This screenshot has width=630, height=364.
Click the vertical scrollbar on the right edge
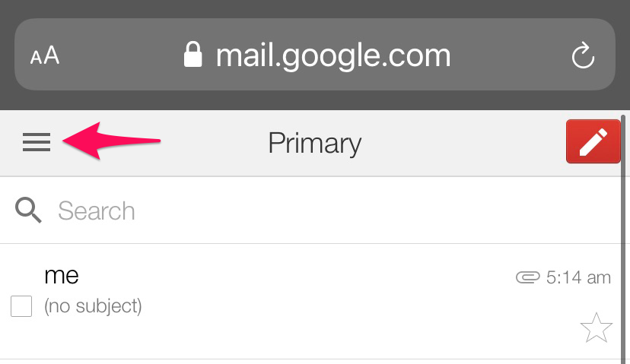click(624, 228)
